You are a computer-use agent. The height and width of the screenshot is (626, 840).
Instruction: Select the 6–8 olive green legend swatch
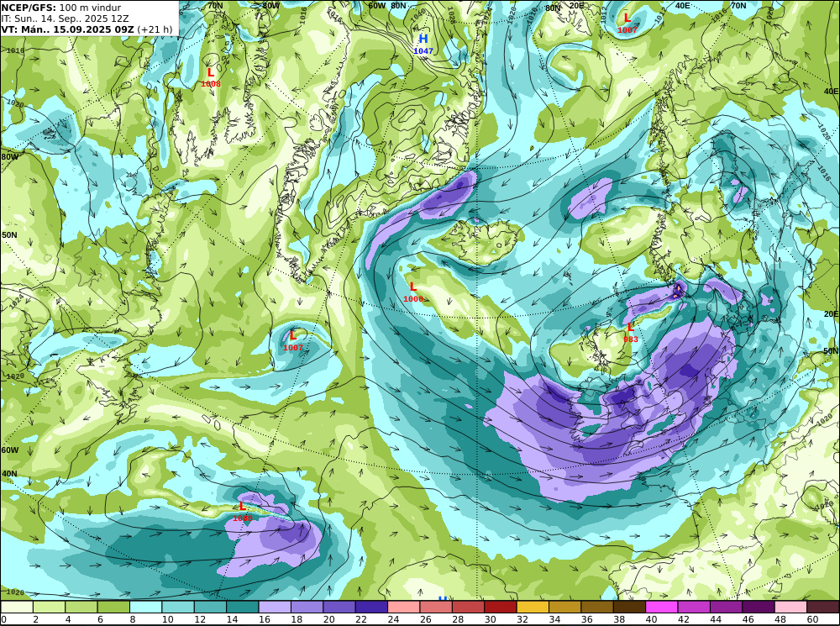(x=113, y=607)
